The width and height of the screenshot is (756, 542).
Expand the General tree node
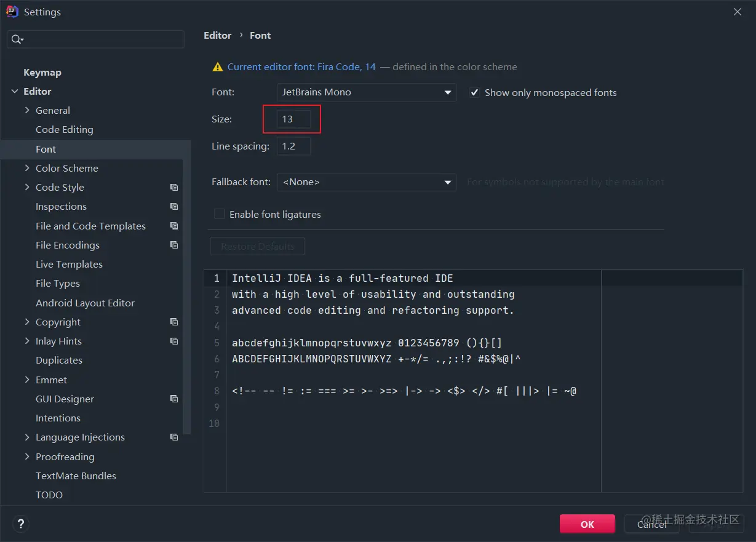coord(27,111)
